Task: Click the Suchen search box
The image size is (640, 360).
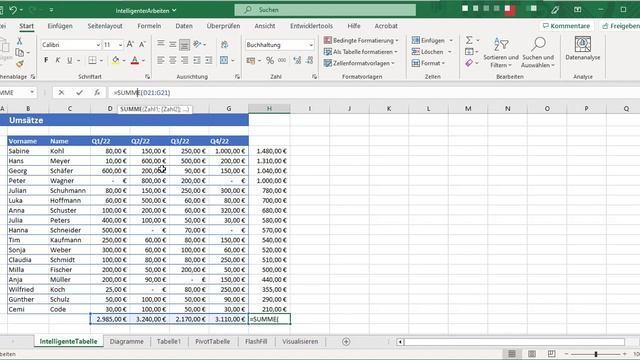Action: pyautogui.click(x=325, y=9)
